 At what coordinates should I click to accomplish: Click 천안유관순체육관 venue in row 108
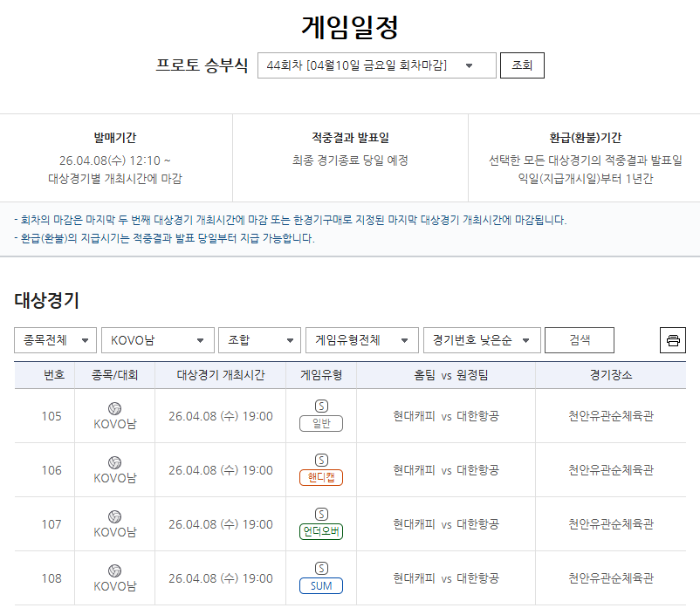click(x=609, y=577)
